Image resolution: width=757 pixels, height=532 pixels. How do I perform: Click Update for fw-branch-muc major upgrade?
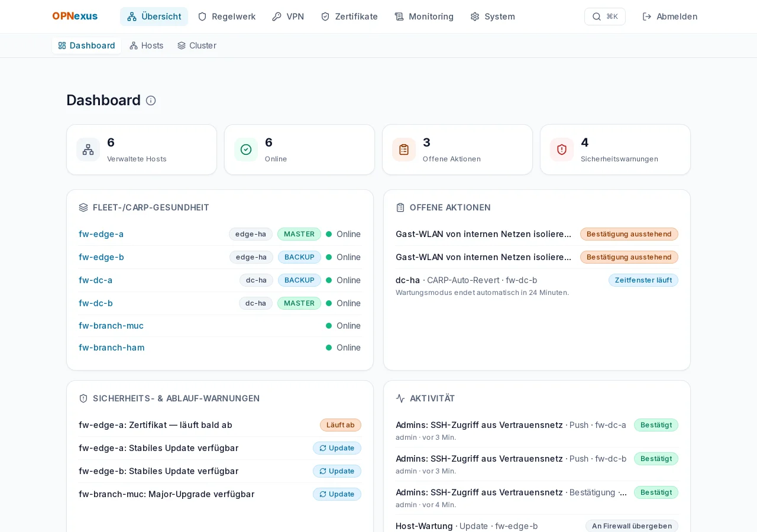[x=337, y=494]
